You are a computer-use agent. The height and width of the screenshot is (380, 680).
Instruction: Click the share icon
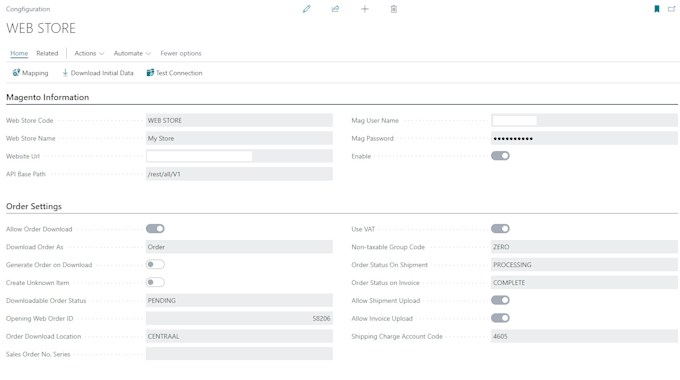click(x=335, y=9)
